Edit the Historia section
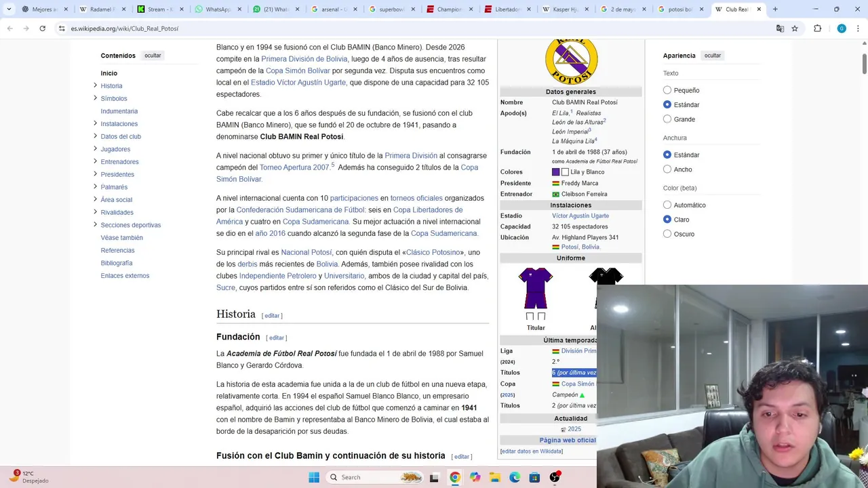The height and width of the screenshot is (488, 868). (272, 316)
